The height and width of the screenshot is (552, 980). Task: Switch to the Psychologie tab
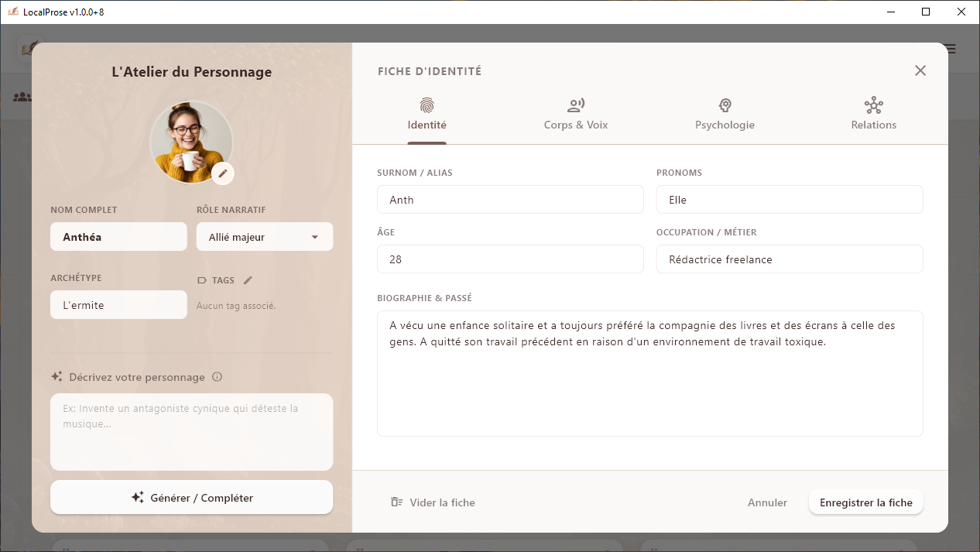point(725,125)
